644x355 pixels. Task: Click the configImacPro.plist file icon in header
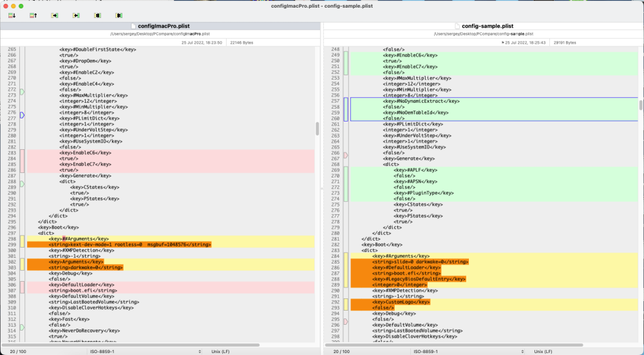133,26
